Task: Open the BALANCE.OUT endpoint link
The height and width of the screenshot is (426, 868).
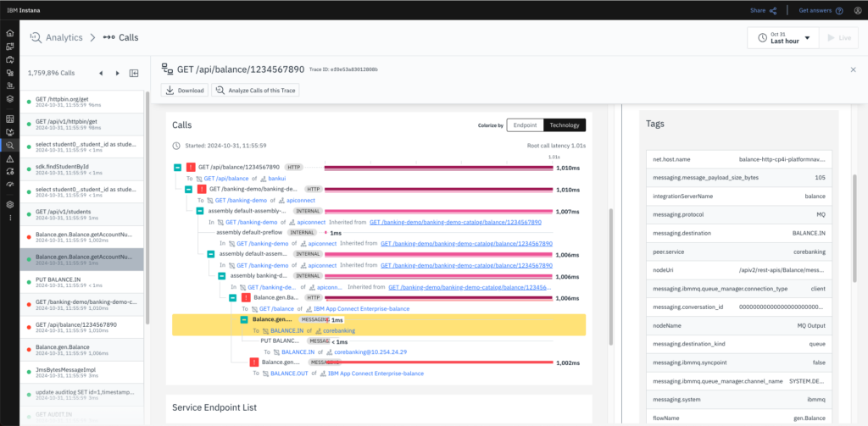Action: pos(290,373)
